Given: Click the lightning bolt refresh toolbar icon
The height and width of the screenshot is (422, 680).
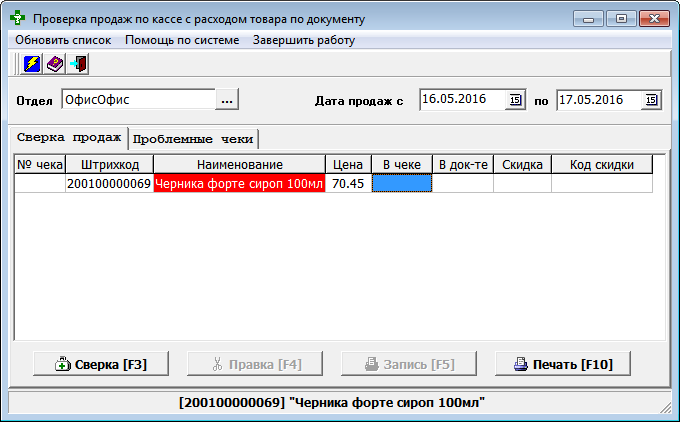Looking at the screenshot, I should [x=32, y=64].
